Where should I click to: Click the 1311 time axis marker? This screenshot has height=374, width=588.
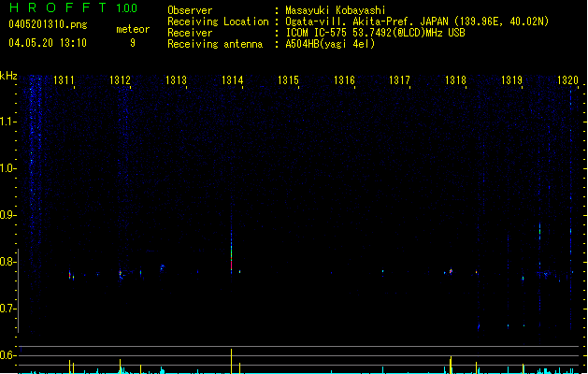(64, 79)
